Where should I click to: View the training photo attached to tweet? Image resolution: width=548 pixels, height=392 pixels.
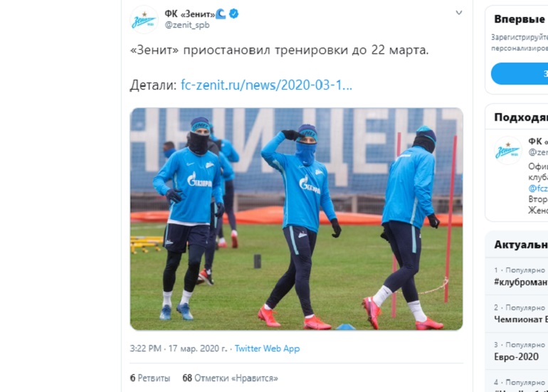(x=296, y=219)
